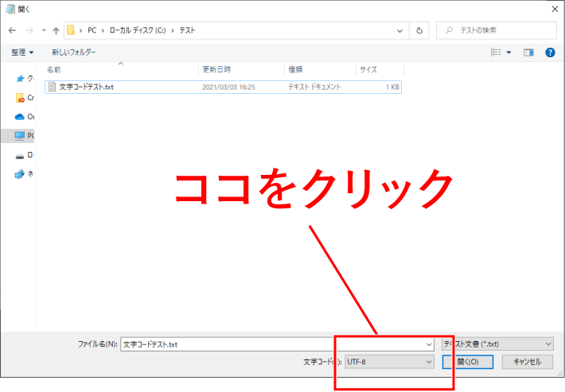Image resolution: width=565 pixels, height=392 pixels.
Task: Select the OneDrive cloud icon in sidebar
Action: pyautogui.click(x=20, y=116)
